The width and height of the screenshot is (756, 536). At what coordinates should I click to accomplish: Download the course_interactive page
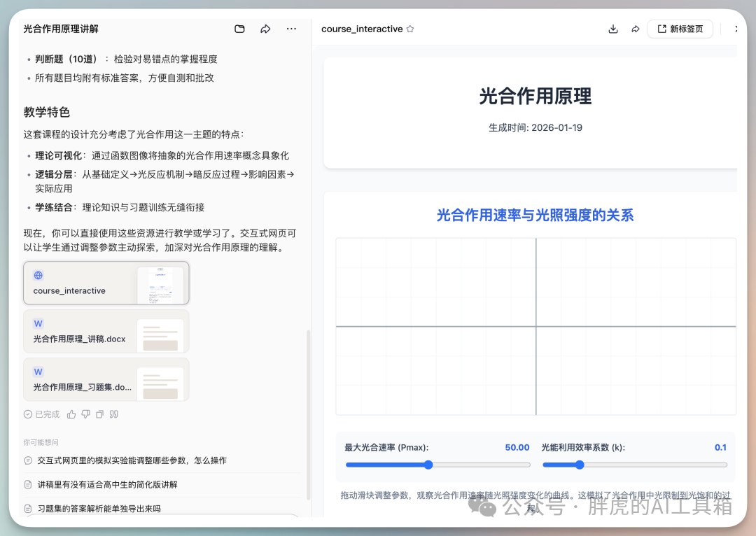click(612, 30)
